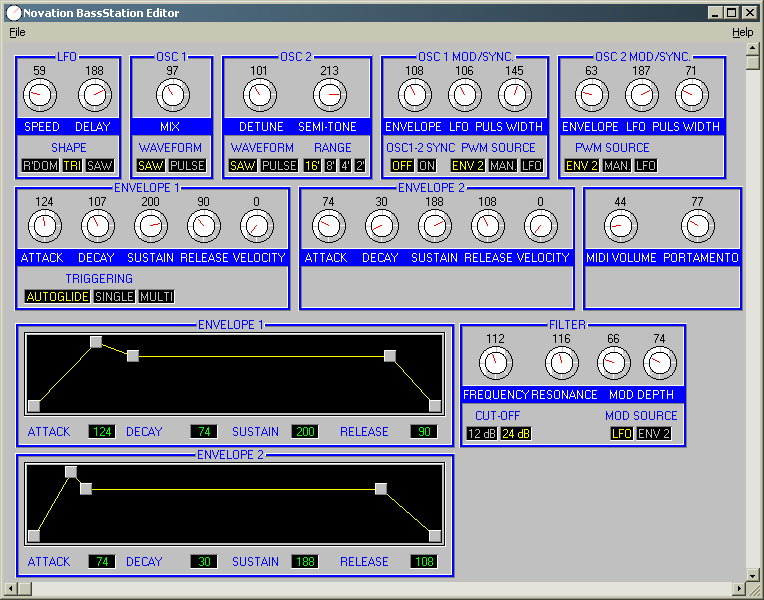Turn ON the OSC1-2 sync
This screenshot has height=600, width=764.
[427, 165]
